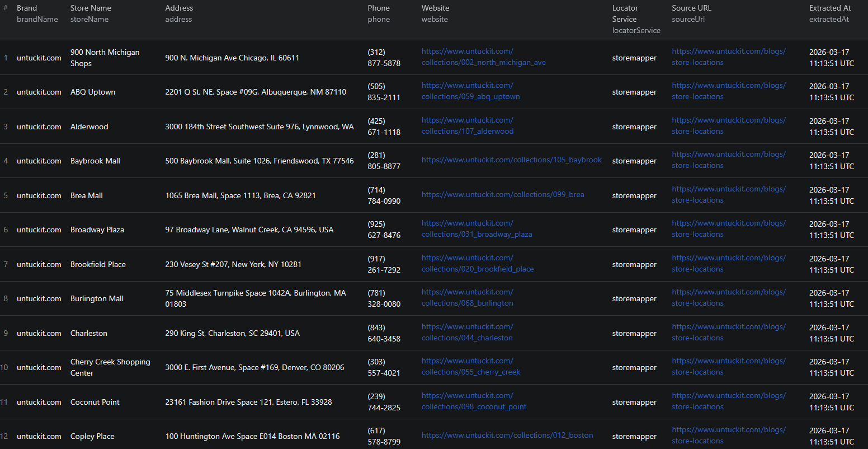
Task: Open the store-locations source link in row 6
Action: (728, 229)
